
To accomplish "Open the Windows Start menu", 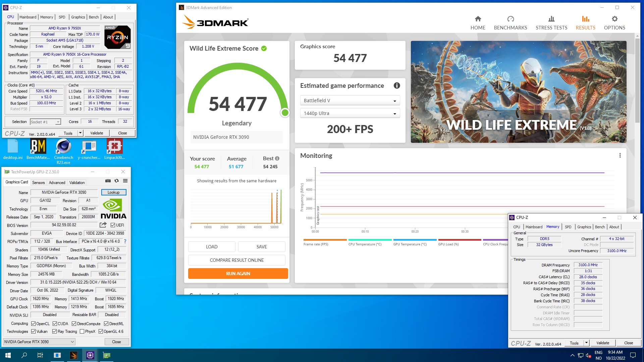I will (8, 355).
